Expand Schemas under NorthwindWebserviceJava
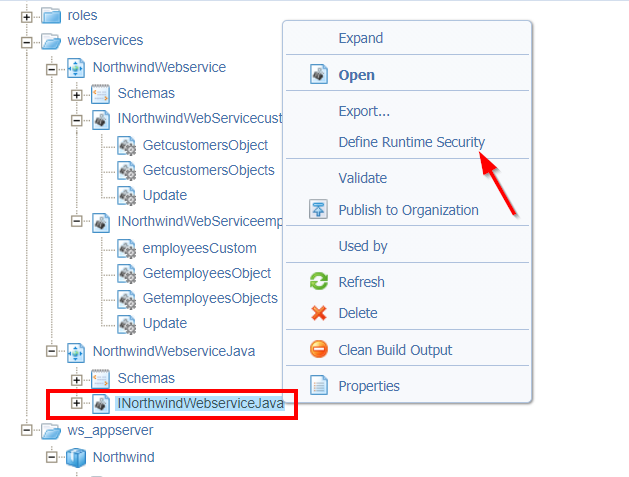 [76, 379]
